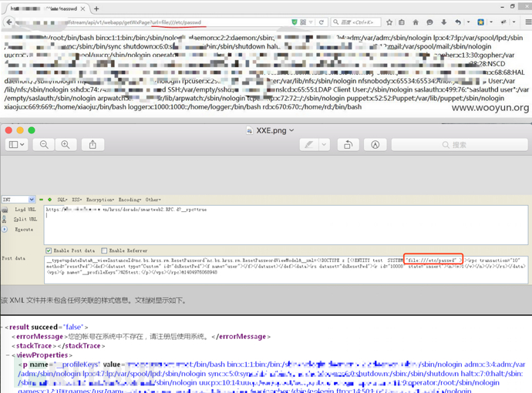The image size is (532, 393).
Task: Open Firefox downloads arrow
Action: click(444, 22)
